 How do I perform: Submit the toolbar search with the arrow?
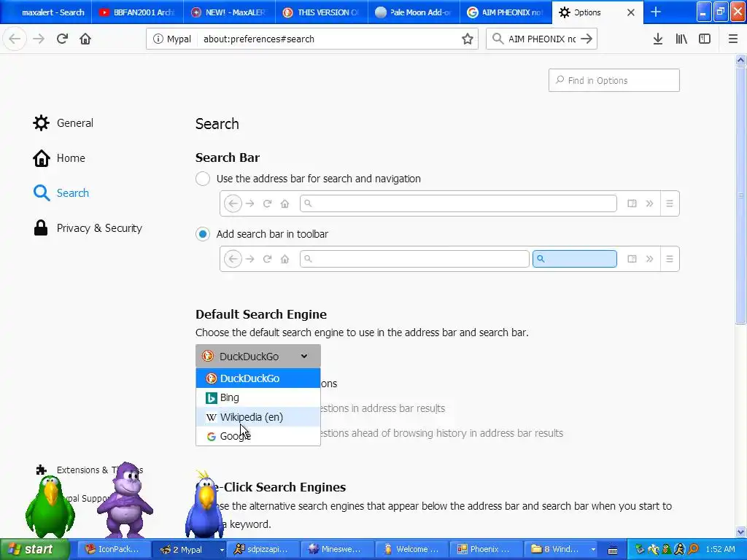(x=587, y=39)
